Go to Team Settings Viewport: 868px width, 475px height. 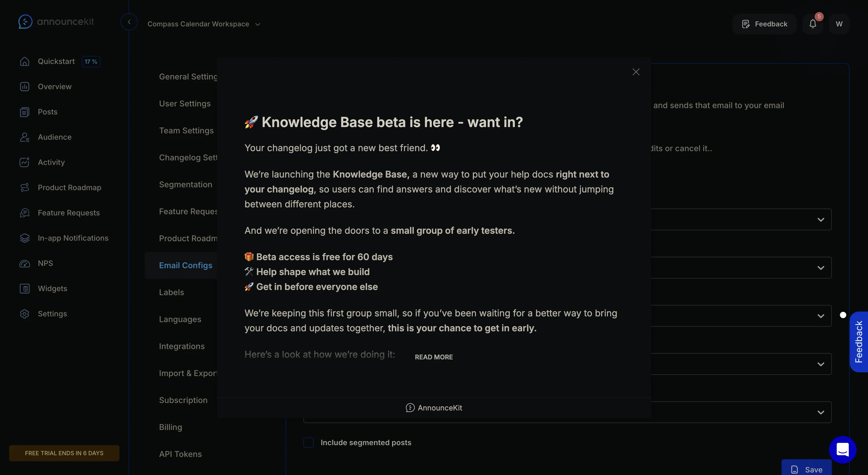click(186, 131)
